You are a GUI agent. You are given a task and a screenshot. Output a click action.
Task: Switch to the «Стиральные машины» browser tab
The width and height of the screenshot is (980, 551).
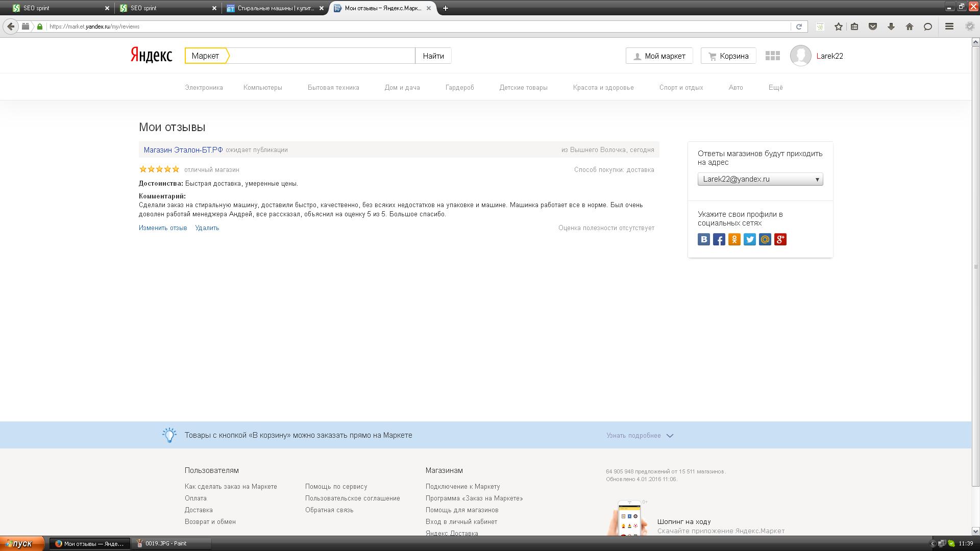coord(275,8)
